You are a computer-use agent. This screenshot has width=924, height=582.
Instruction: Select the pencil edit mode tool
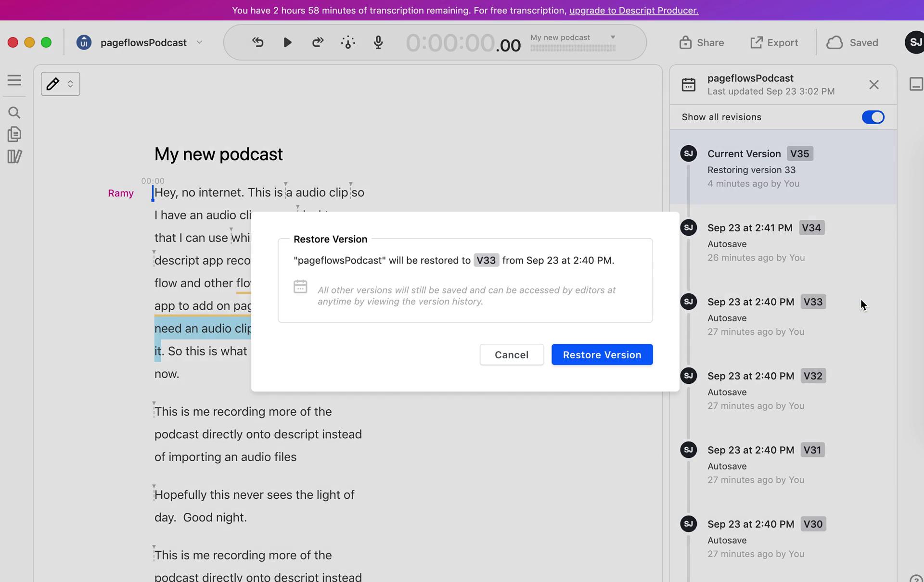(x=53, y=84)
